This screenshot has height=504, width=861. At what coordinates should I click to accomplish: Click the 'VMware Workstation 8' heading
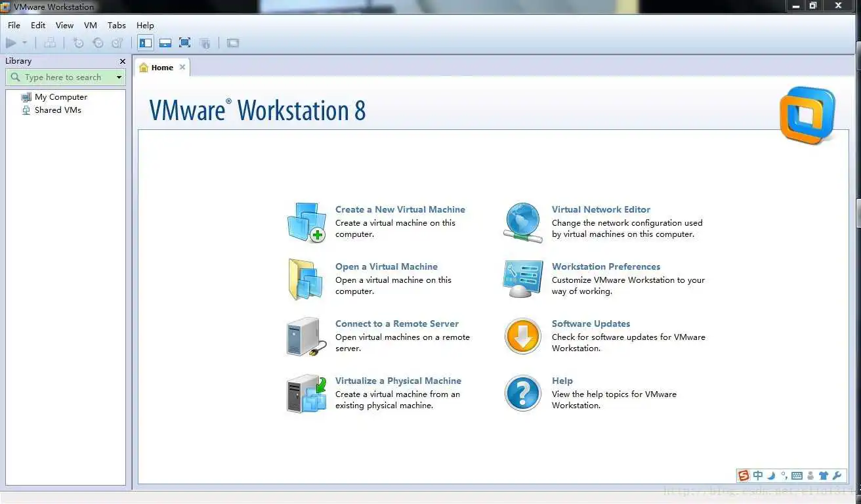pos(257,110)
